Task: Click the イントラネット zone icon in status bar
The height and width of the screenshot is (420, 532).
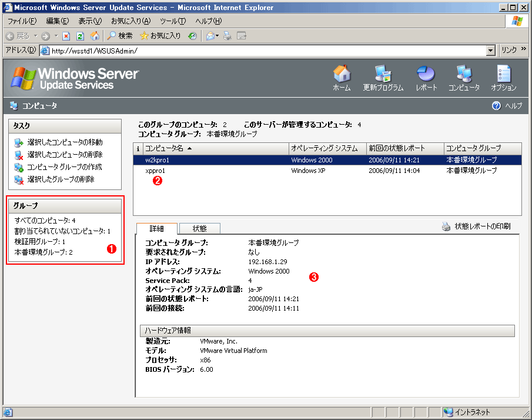Action: click(x=448, y=412)
